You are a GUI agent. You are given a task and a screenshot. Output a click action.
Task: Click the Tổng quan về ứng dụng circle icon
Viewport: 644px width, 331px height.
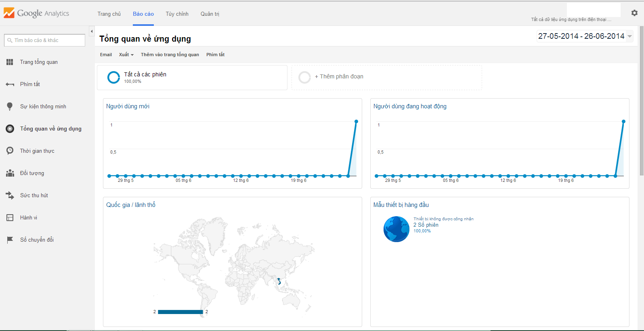pyautogui.click(x=10, y=129)
